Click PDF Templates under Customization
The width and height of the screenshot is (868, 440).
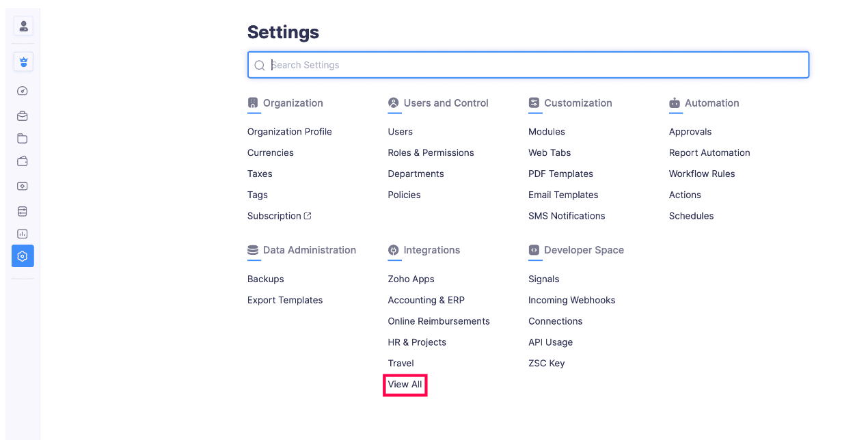click(560, 174)
